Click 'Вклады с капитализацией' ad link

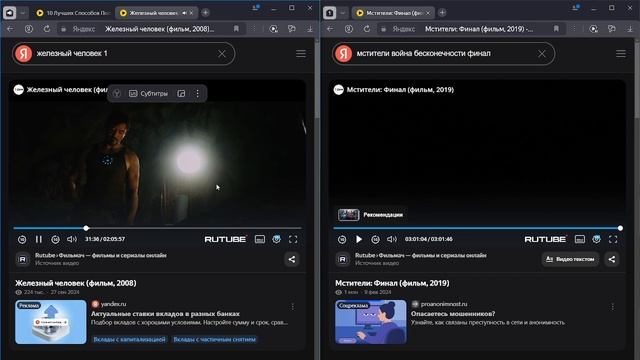(x=129, y=339)
